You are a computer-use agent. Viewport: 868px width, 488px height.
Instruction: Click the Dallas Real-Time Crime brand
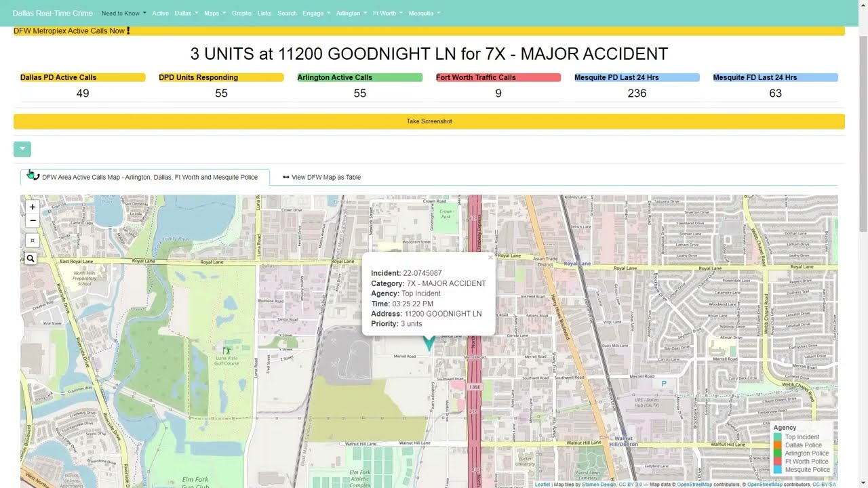click(x=52, y=13)
